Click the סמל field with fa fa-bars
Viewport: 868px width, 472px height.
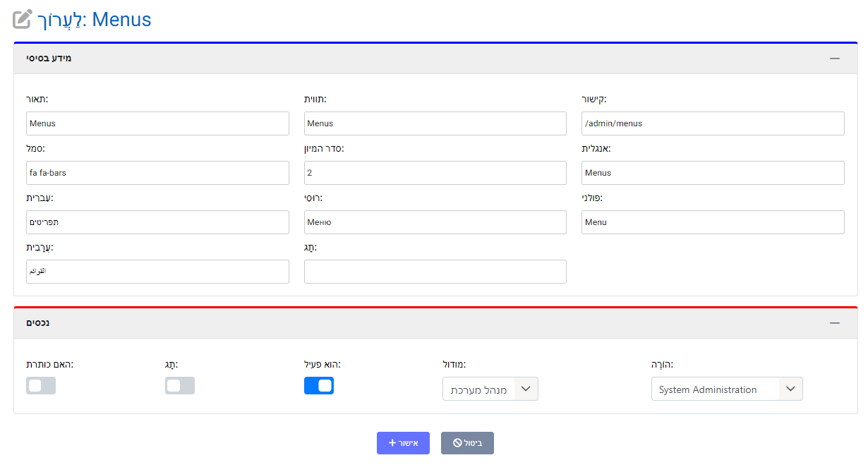[157, 173]
